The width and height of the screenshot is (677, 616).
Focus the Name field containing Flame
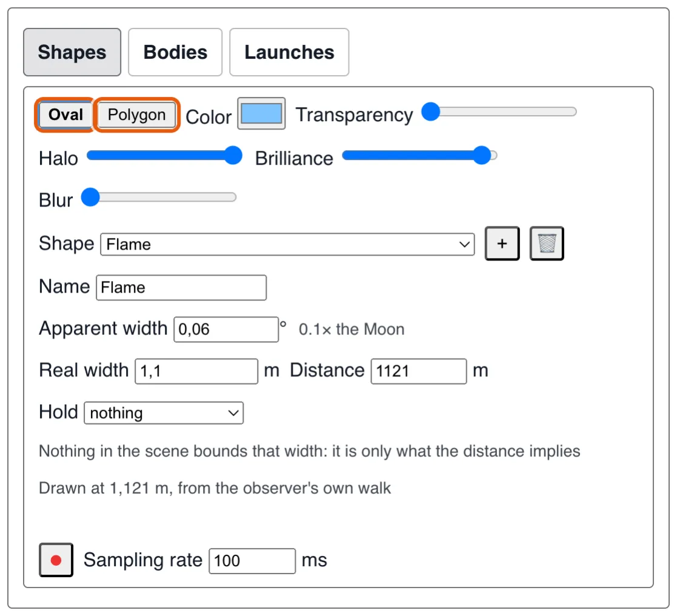click(181, 287)
